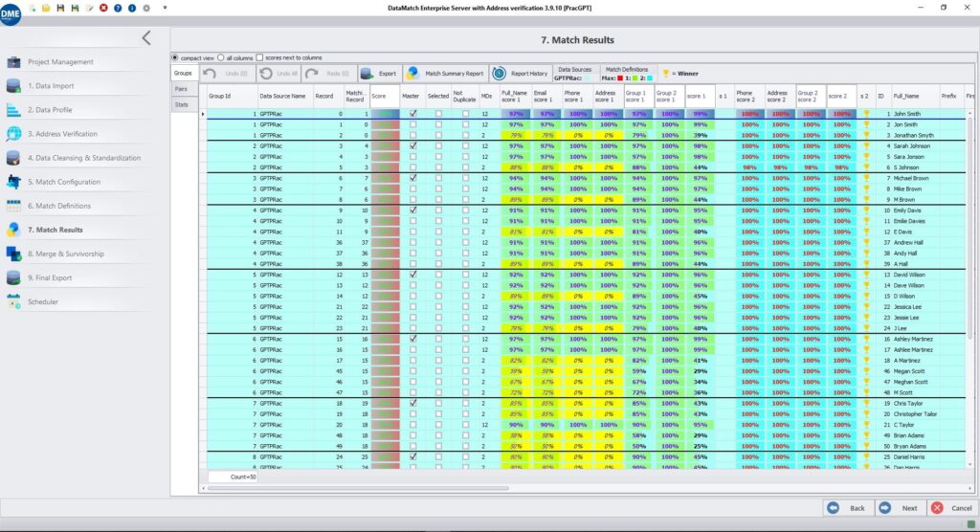Viewport: 980px width, 532px height.
Task: Uncheck Master checkbox for John Smith row
Action: 412,113
